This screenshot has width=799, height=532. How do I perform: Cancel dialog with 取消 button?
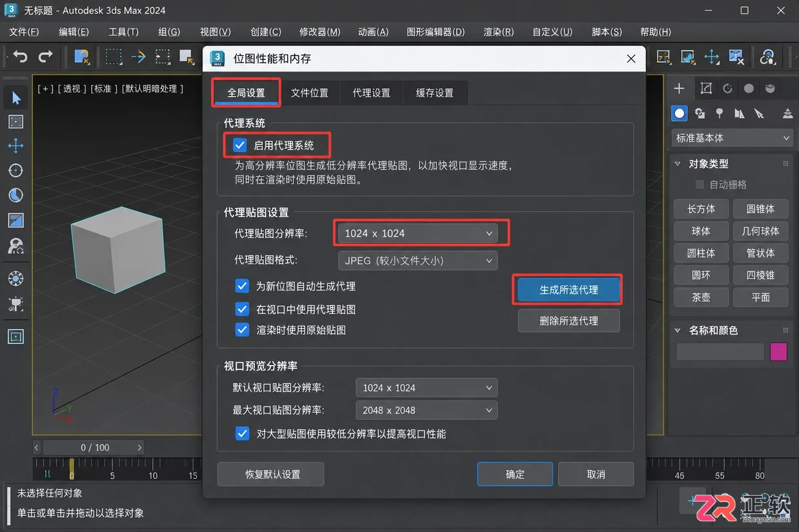[596, 474]
